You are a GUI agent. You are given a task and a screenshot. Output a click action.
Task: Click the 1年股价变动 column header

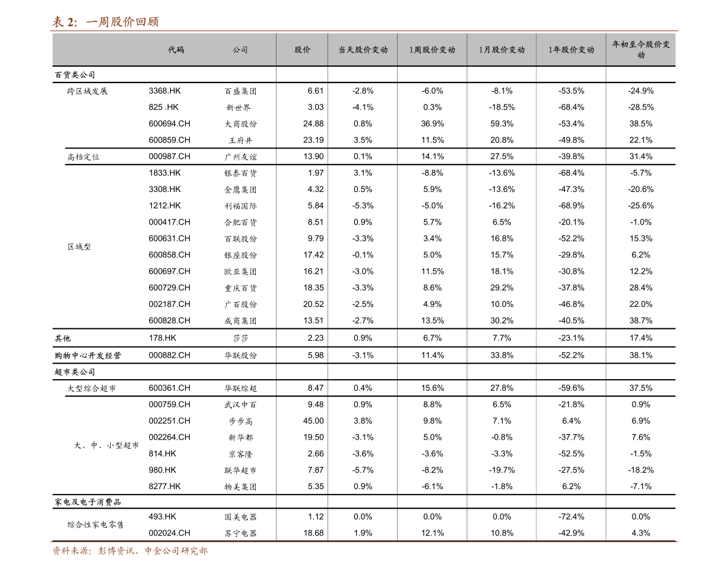[571, 50]
